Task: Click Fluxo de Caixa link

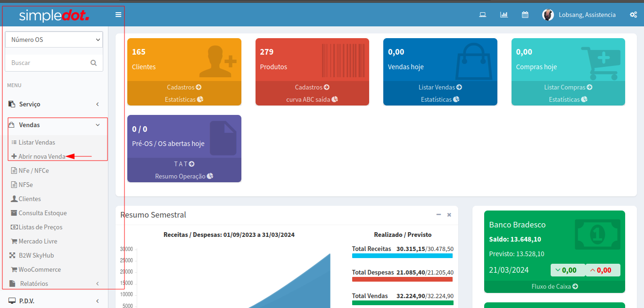Action: pos(554,286)
